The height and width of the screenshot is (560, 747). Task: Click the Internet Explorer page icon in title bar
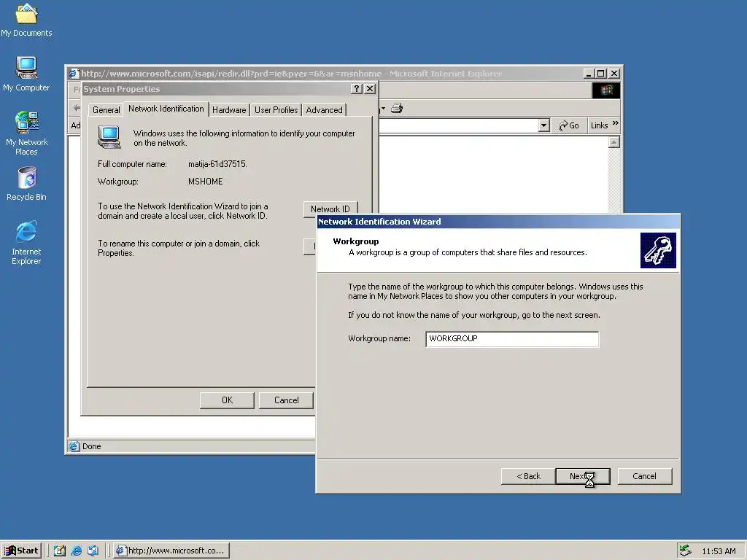74,74
